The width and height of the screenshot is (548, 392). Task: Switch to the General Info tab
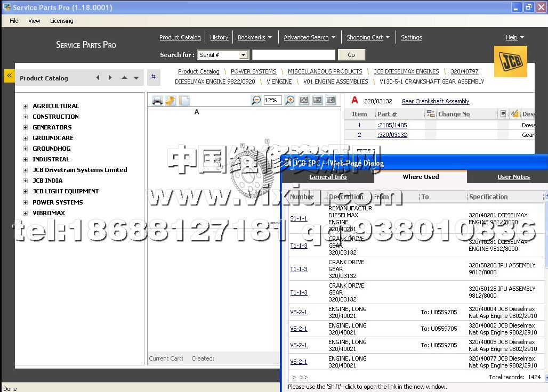328,177
